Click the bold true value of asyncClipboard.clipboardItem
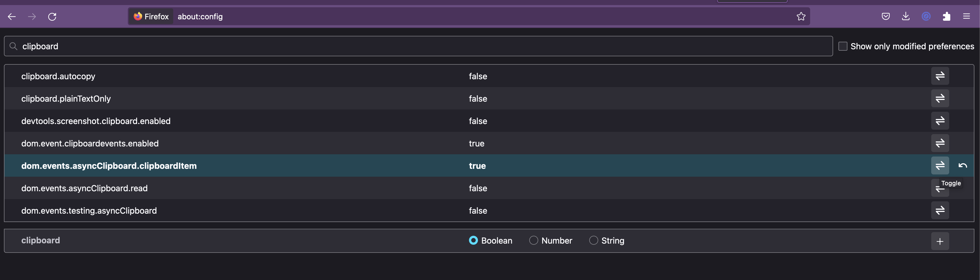980x280 pixels. point(477,166)
